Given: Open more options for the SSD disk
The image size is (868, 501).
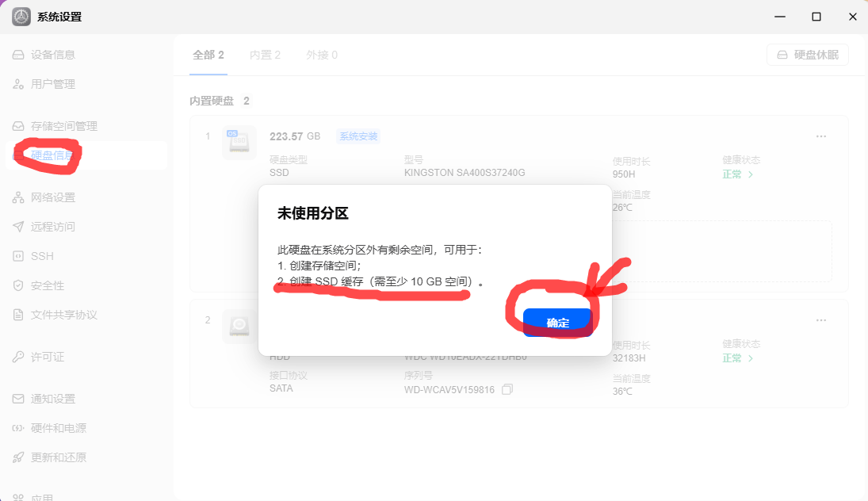Looking at the screenshot, I should click(821, 136).
